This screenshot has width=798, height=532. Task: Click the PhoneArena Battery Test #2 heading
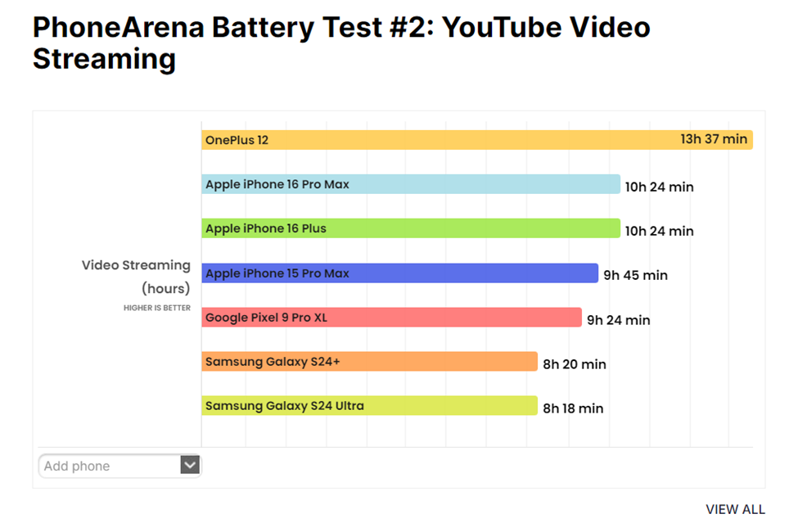tap(340, 43)
